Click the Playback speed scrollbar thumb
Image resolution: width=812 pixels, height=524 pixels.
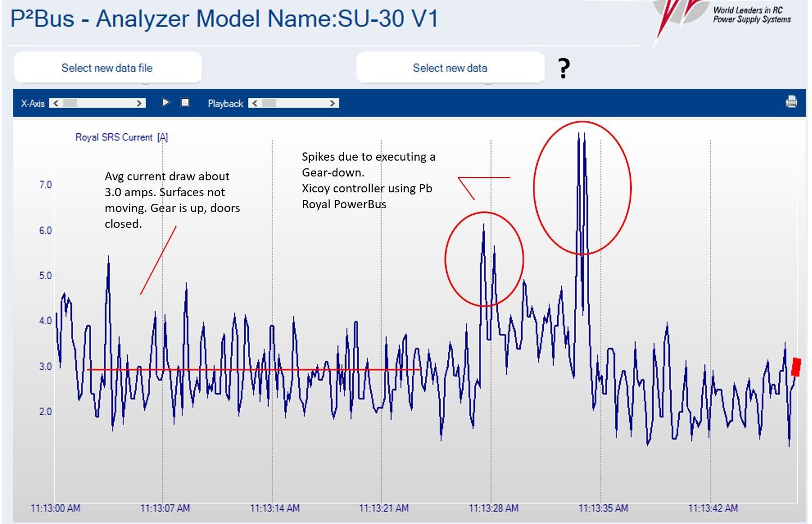point(269,103)
